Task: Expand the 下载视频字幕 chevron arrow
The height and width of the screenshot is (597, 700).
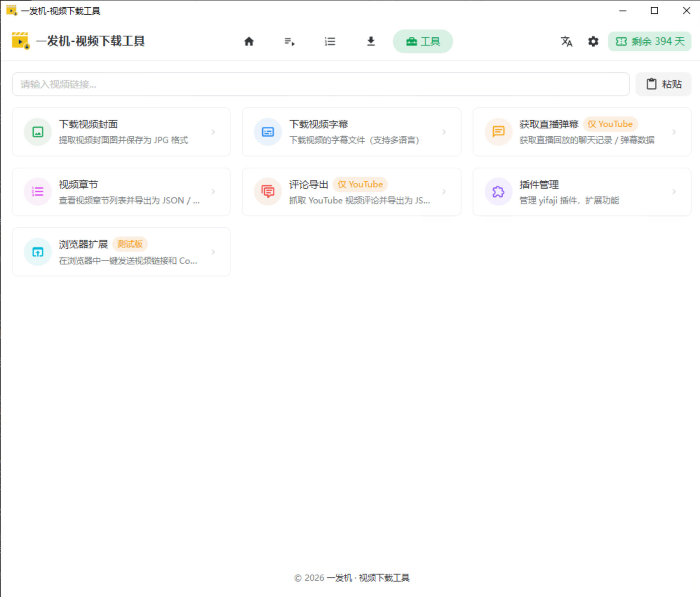Action: click(x=444, y=132)
